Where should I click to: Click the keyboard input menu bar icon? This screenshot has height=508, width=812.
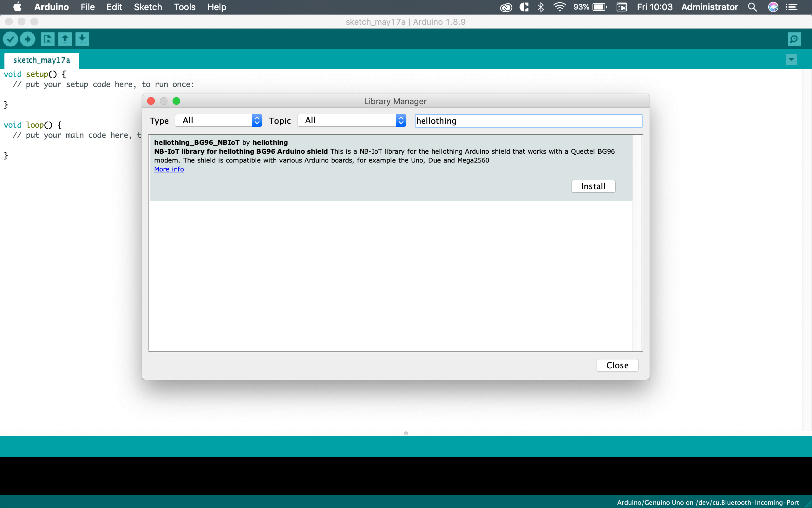(621, 7)
